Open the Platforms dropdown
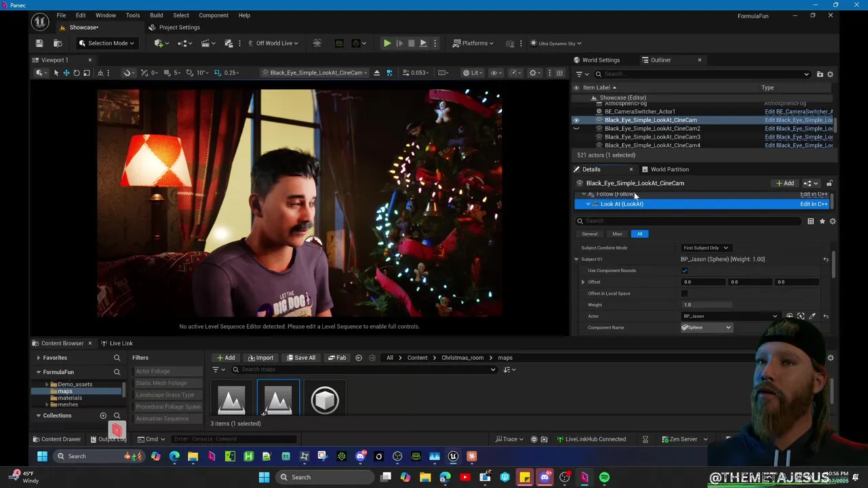The width and height of the screenshot is (868, 488). (475, 43)
